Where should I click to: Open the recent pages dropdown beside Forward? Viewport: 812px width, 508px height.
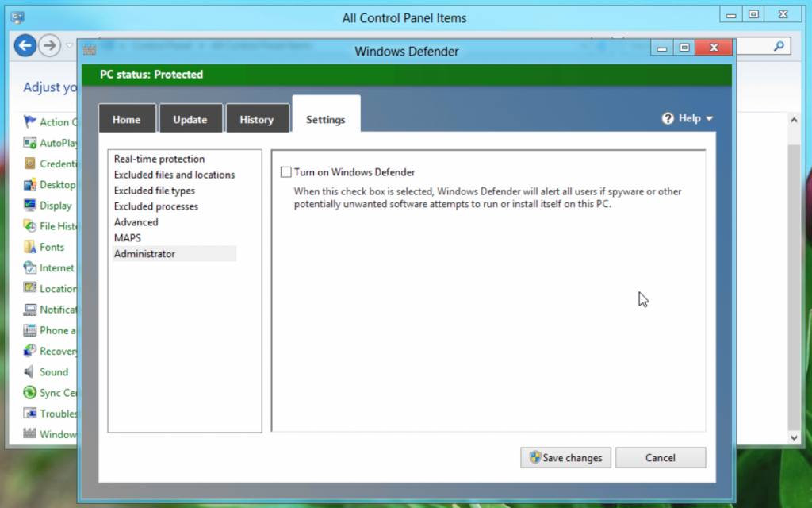click(70, 46)
